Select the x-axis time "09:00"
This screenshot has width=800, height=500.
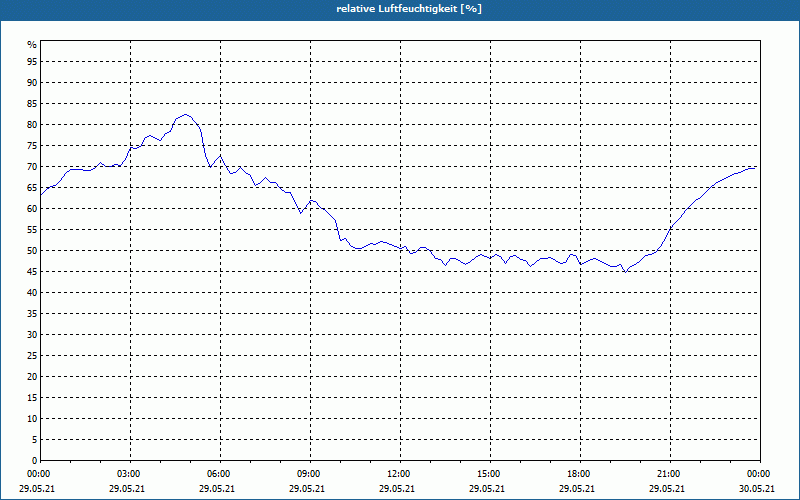[310, 474]
